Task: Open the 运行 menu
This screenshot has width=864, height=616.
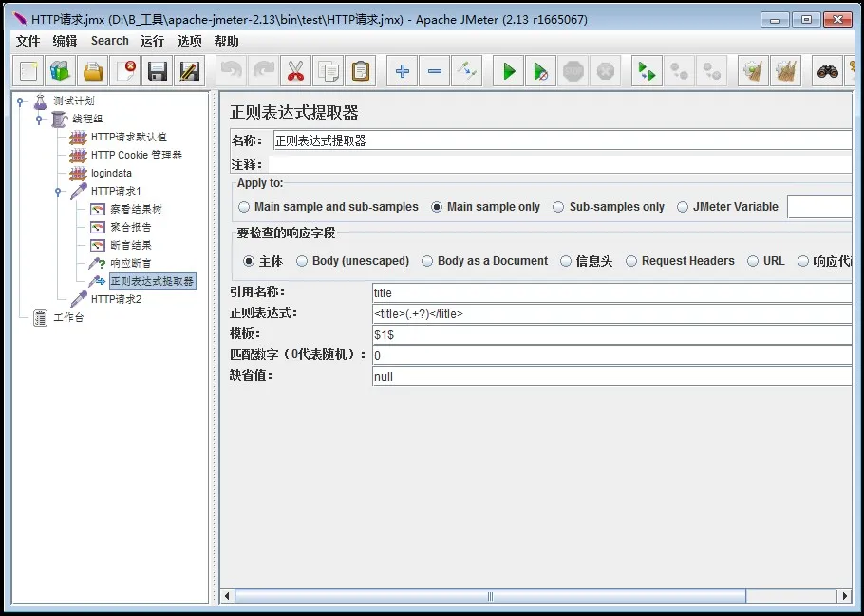Action: (x=152, y=41)
